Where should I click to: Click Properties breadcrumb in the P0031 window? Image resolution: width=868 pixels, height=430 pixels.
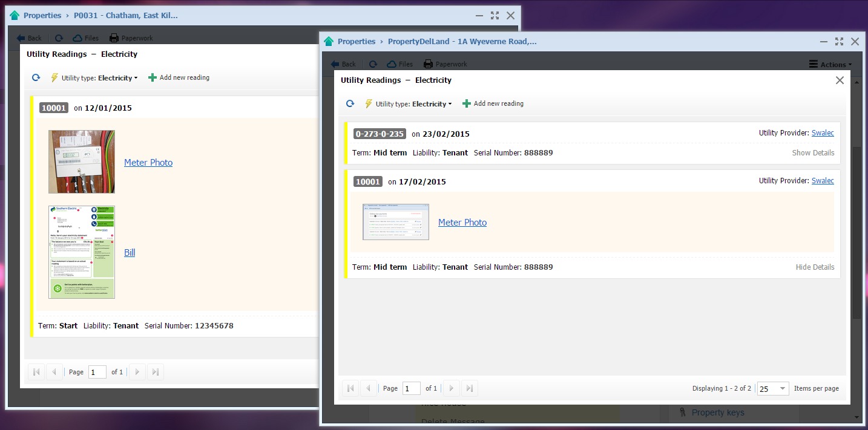[x=42, y=16]
